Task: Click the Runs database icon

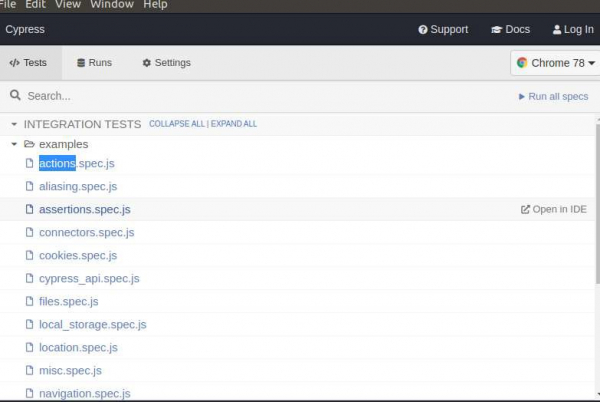Action: tap(81, 63)
